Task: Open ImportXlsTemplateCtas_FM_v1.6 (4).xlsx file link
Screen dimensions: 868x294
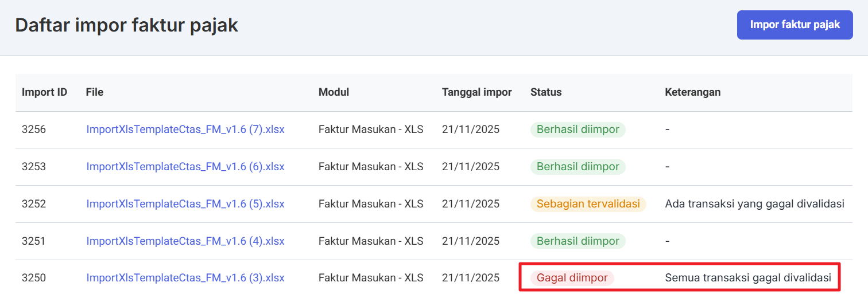Action: (x=185, y=241)
